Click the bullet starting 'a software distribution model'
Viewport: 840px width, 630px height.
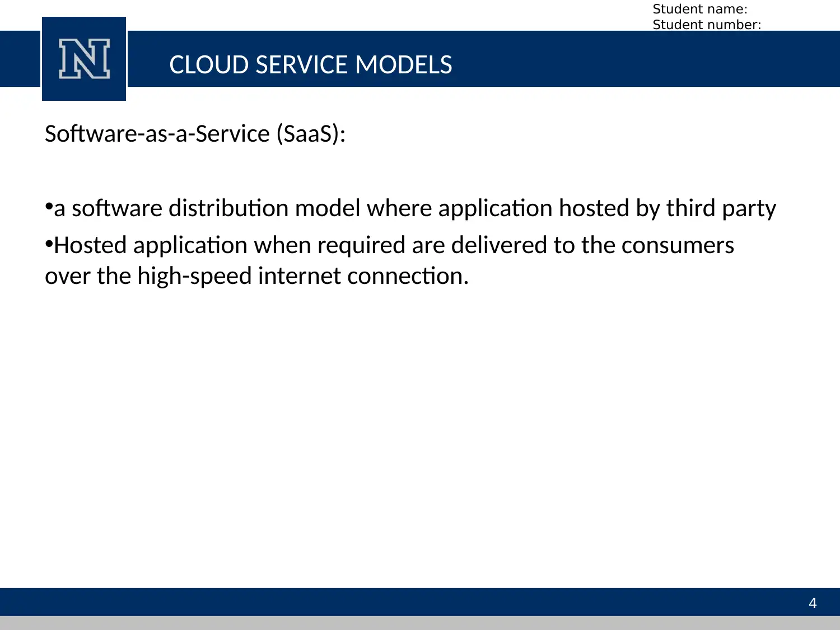(410, 208)
